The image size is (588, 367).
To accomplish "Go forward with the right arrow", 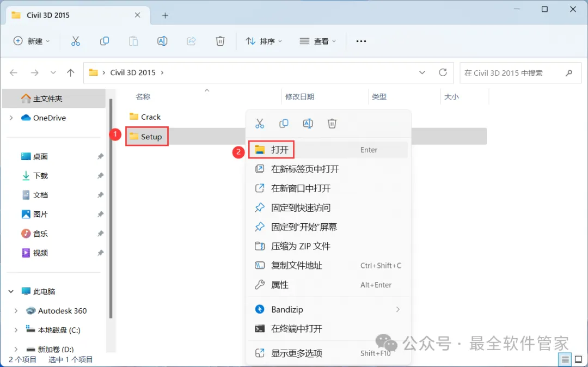I will pos(34,73).
